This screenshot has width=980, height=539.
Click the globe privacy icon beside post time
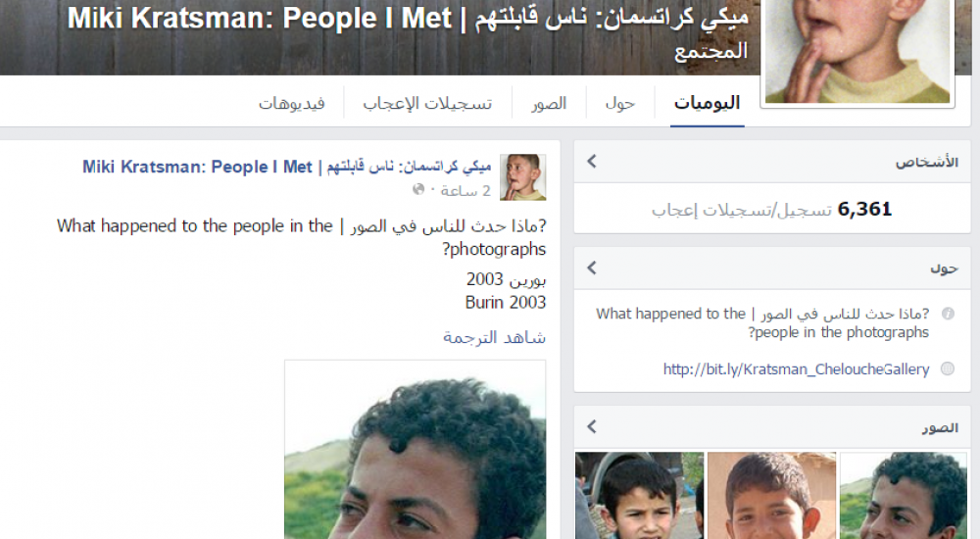coord(418,189)
